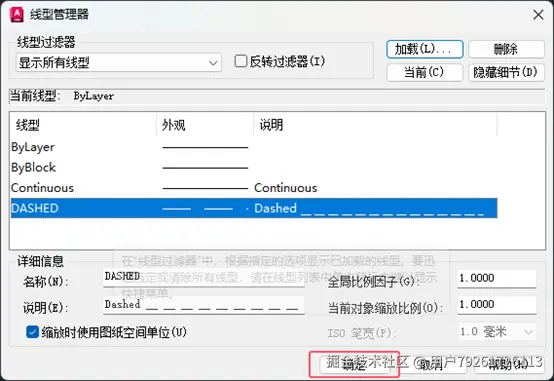Toggle the 反转过滤器(I) checkbox

(241, 61)
